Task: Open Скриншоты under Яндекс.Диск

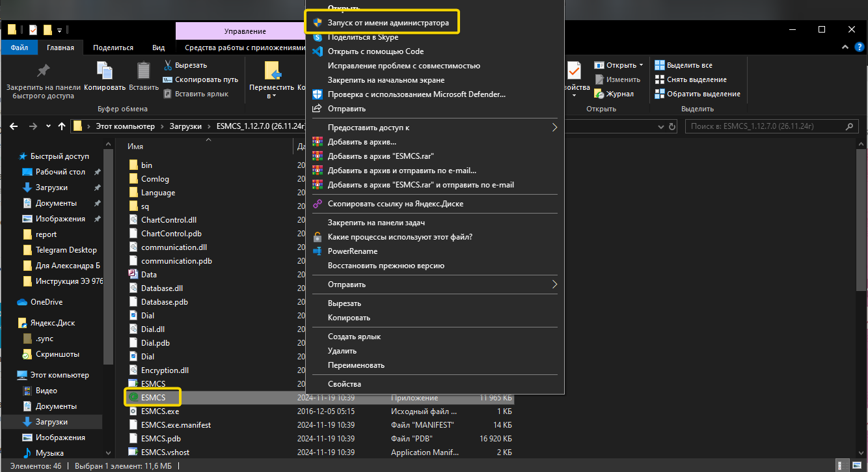Action: (57, 354)
